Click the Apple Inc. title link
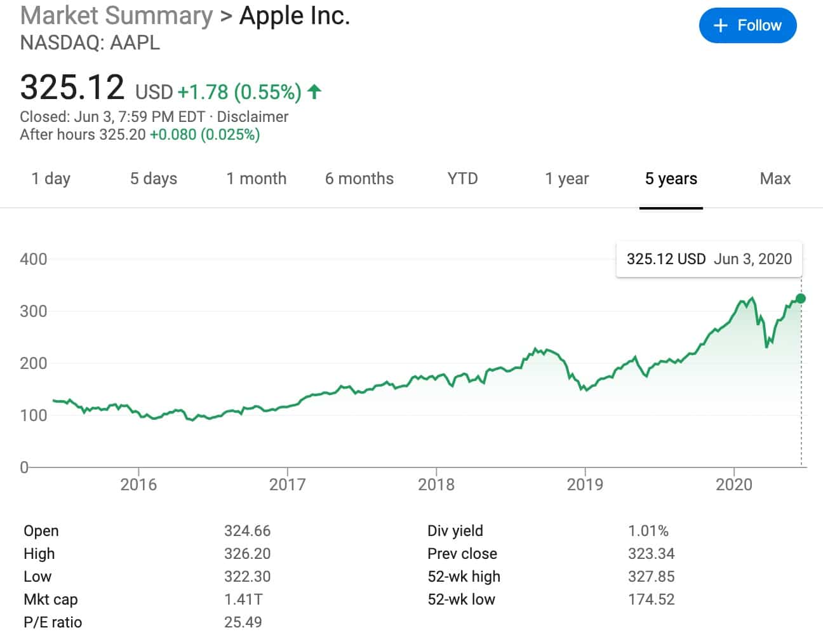 (294, 15)
